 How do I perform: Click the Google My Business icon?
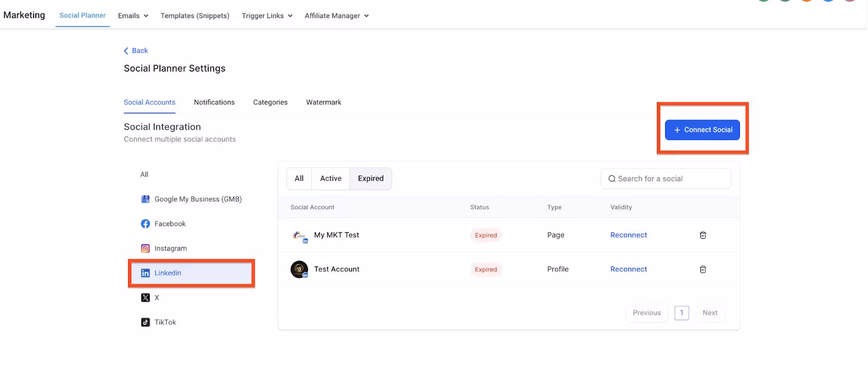coord(145,199)
